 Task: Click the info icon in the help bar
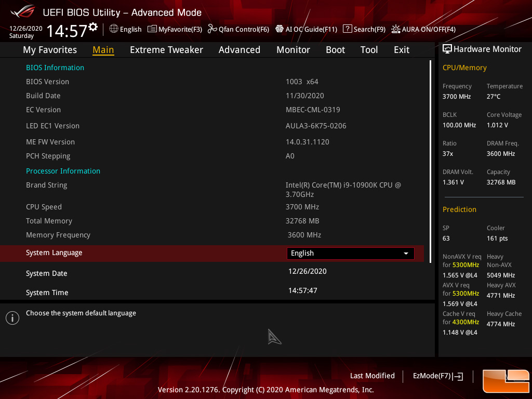[x=12, y=317]
